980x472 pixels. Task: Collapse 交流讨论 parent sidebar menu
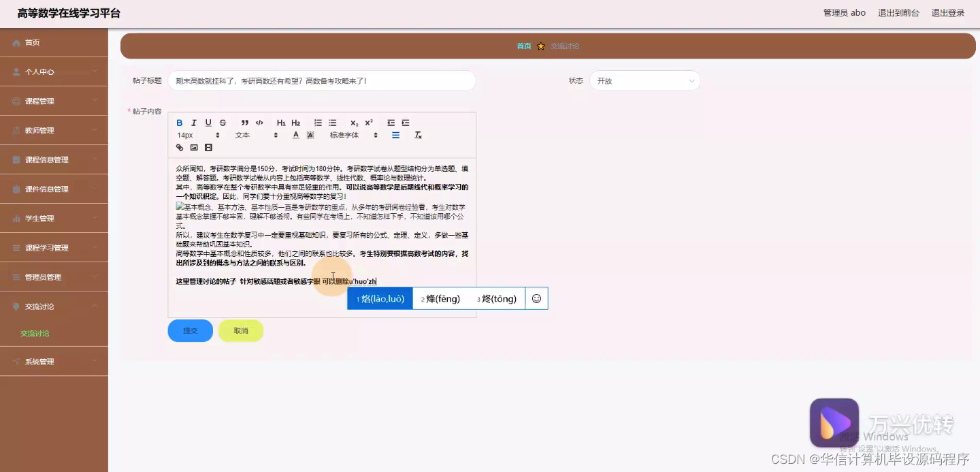[54, 306]
